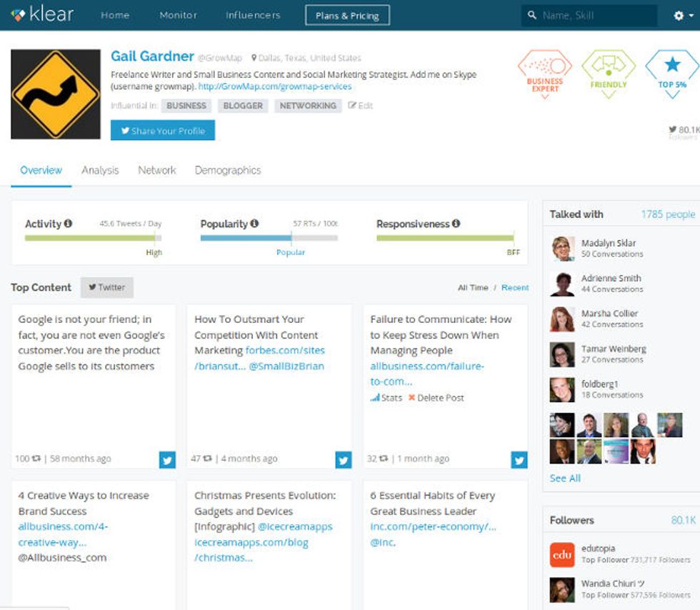Click the Top 5% star badge
The width and height of the screenshot is (700, 610).
pos(672,74)
